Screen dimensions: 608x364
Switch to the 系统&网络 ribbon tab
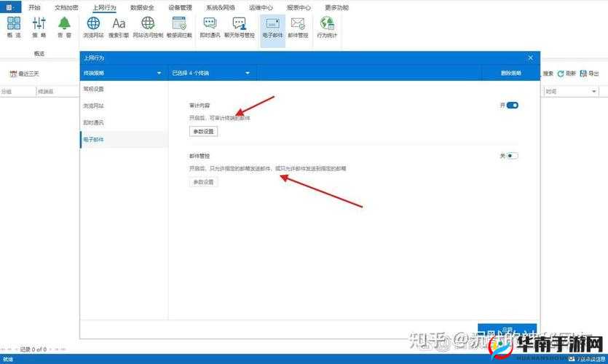coord(220,7)
